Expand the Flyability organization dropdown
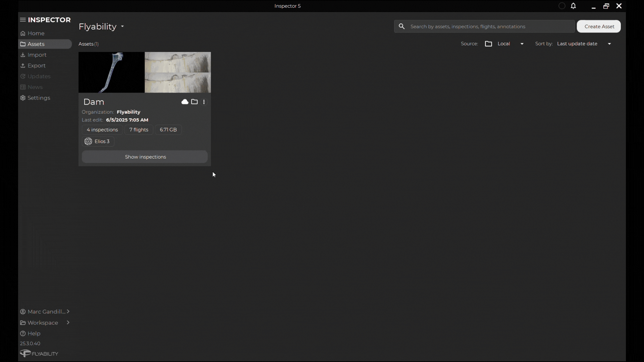Image resolution: width=644 pixels, height=362 pixels. coord(122,26)
